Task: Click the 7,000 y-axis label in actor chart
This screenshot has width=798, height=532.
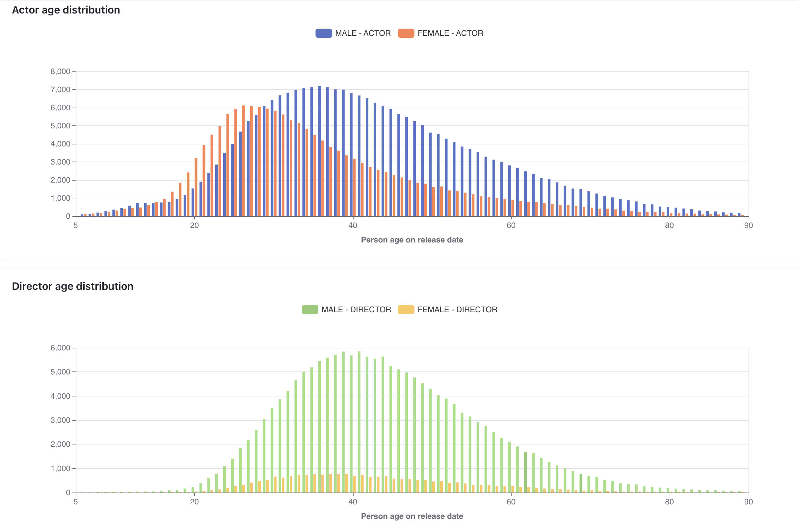Action: pyautogui.click(x=61, y=89)
